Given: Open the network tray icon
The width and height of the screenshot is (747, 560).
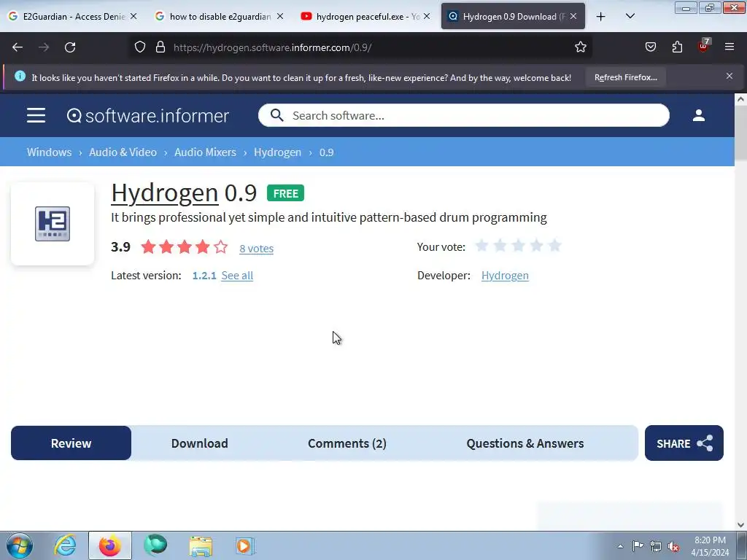Looking at the screenshot, I should coord(656,547).
